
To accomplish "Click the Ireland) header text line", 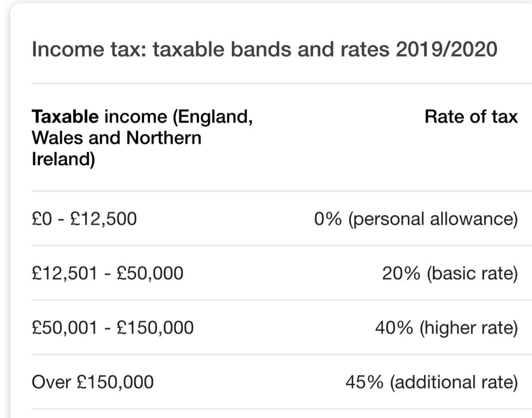I will 63,159.
